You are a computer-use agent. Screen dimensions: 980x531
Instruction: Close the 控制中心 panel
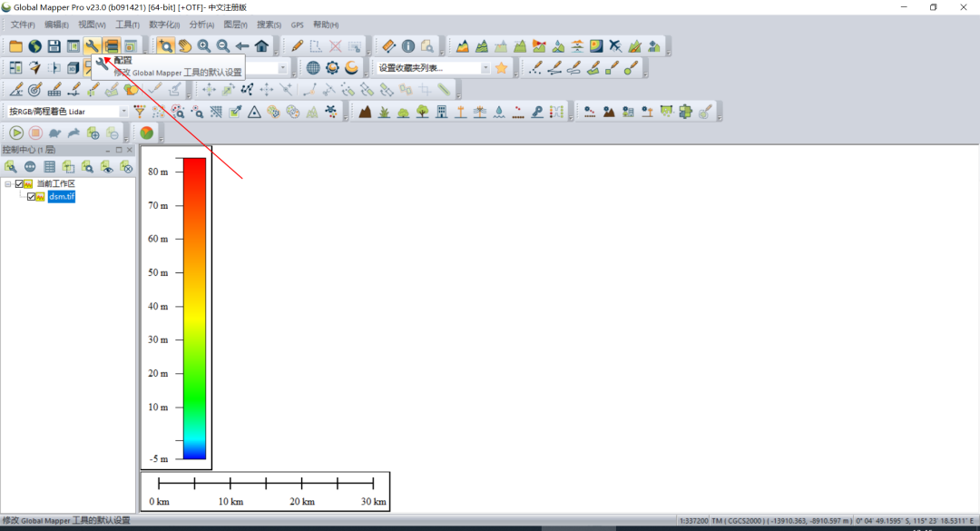click(x=130, y=150)
